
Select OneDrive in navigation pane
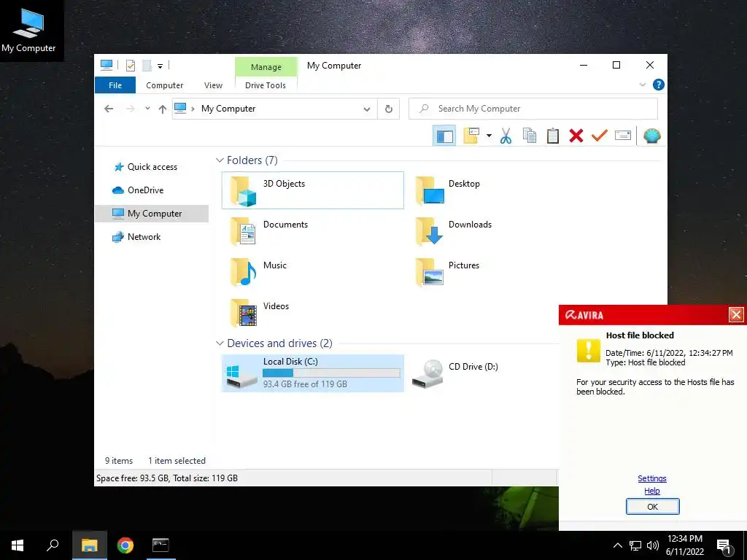145,190
